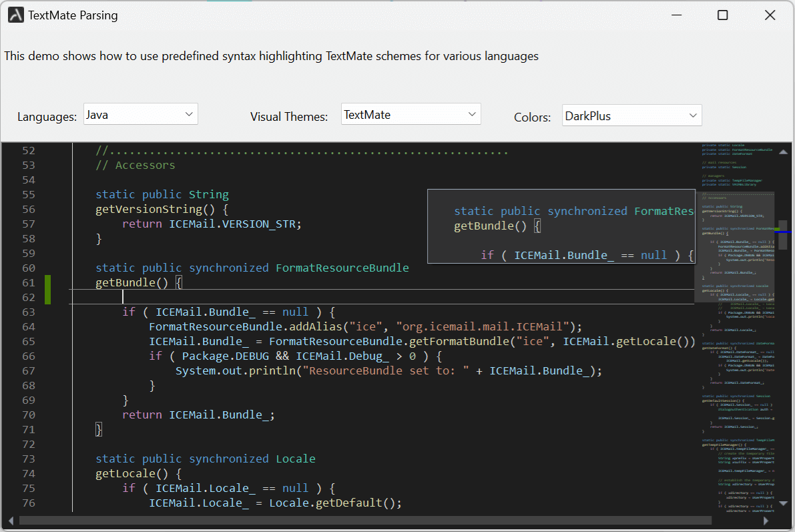The height and width of the screenshot is (532, 795).
Task: Click the green change marker beside line 61
Action: pyautogui.click(x=47, y=290)
